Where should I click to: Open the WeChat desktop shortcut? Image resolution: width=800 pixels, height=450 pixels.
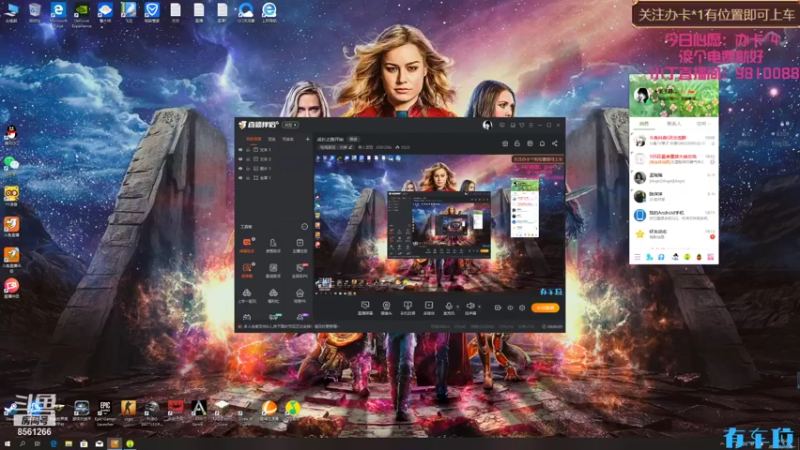11,164
